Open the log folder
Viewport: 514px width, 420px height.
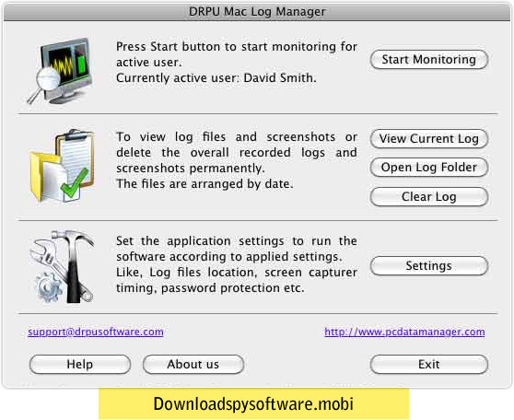tap(429, 168)
